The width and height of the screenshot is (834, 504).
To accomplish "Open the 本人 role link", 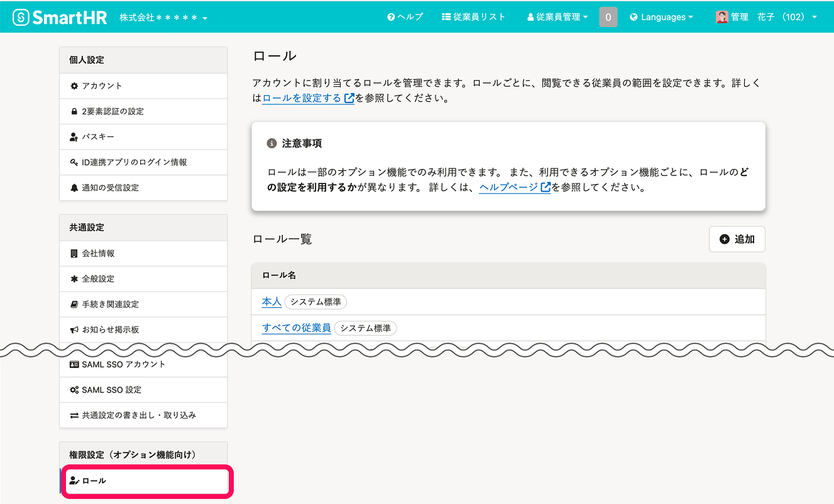I will 272,302.
